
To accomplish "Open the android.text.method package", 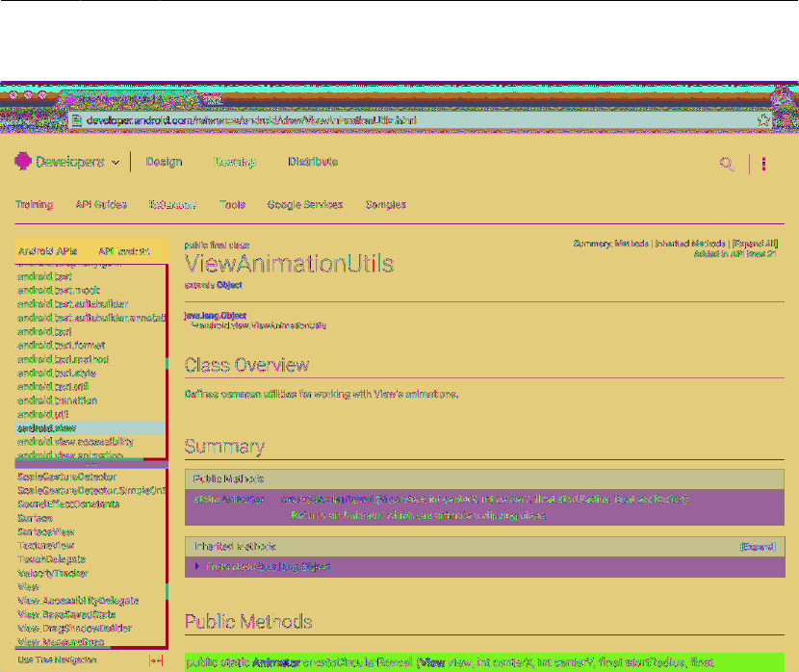I will point(64,359).
